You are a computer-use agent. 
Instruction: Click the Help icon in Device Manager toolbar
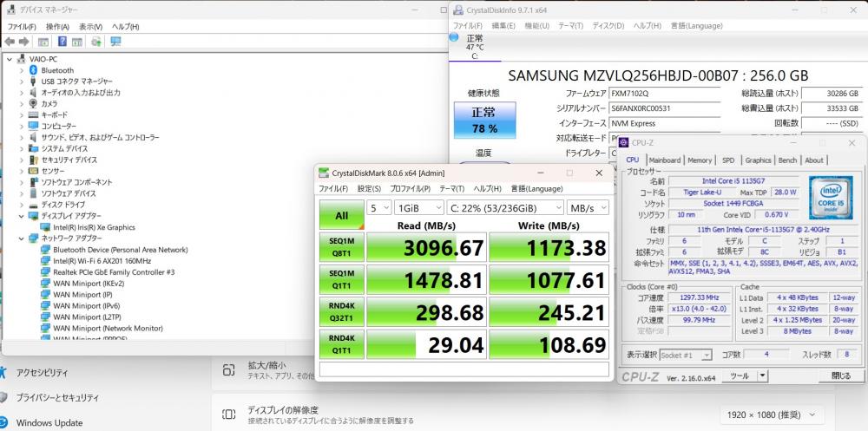62,42
